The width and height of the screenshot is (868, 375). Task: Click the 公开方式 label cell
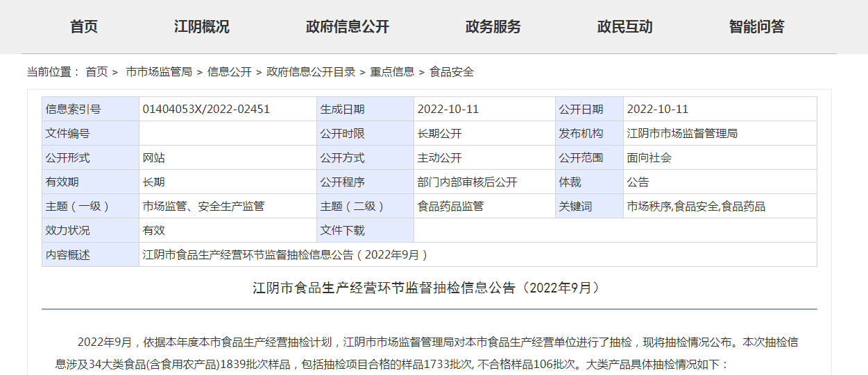[x=366, y=157]
